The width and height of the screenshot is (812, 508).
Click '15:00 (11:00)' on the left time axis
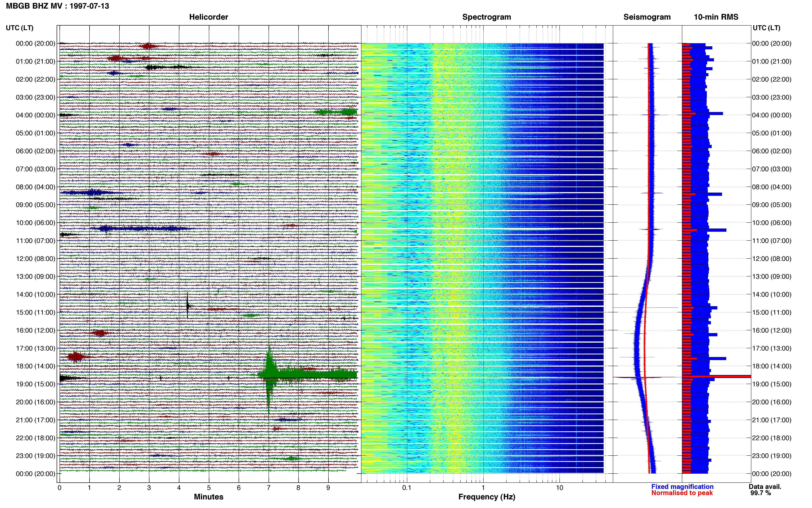tap(36, 313)
